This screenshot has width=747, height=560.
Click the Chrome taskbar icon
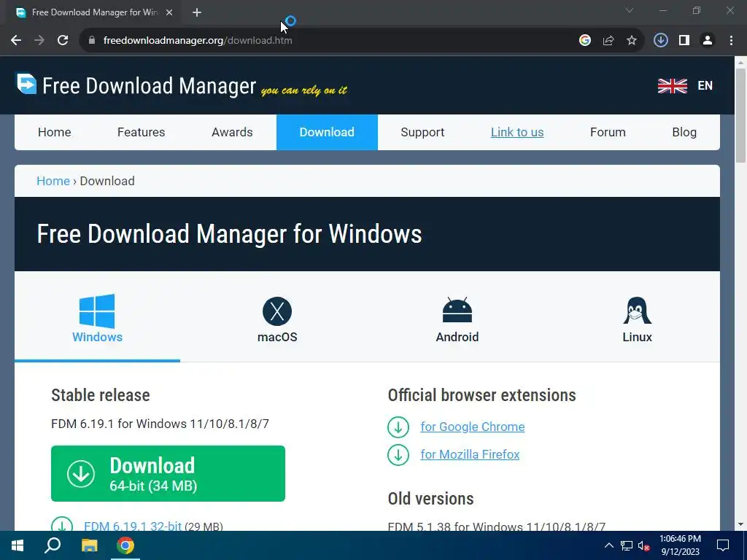click(125, 545)
